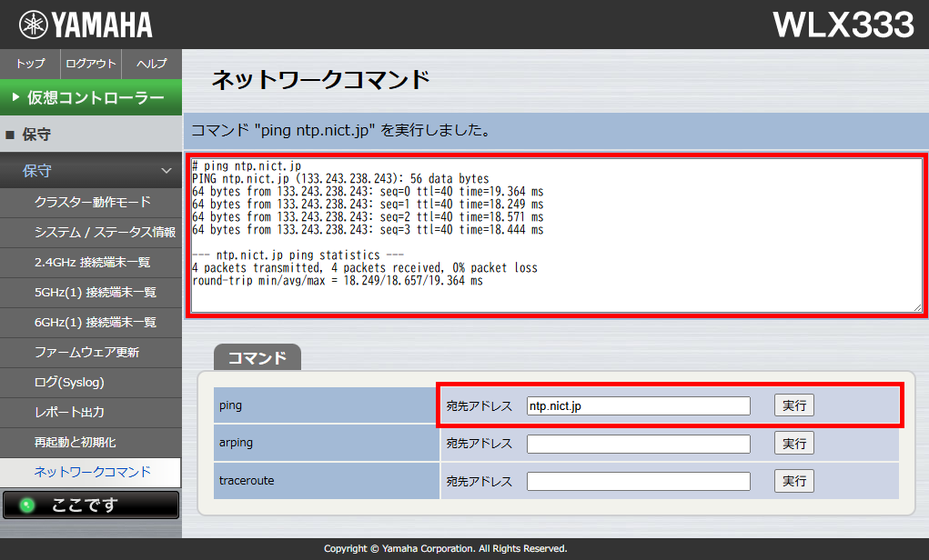Select the コマンド tab
The height and width of the screenshot is (560, 929).
pyautogui.click(x=257, y=357)
